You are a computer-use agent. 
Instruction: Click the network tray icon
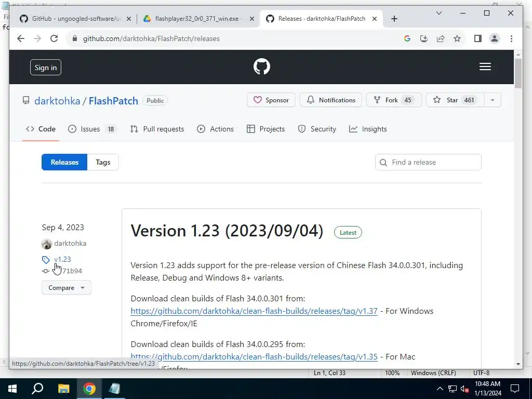453,389
